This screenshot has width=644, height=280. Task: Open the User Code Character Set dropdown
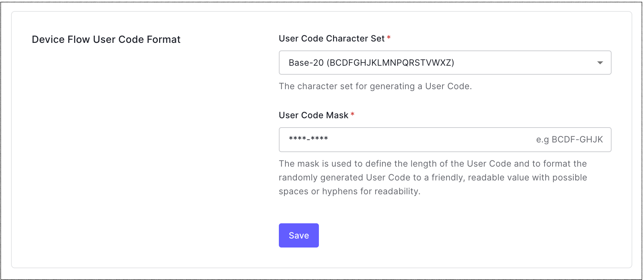pos(445,63)
